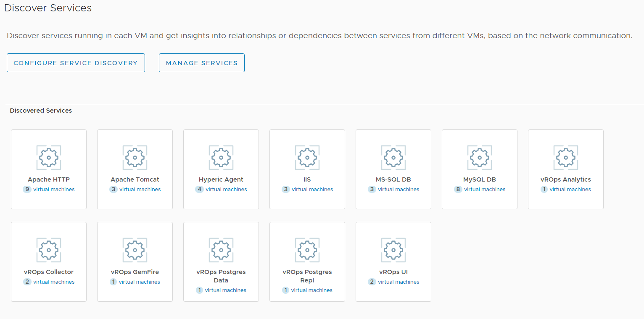Click the MySQL DB service gear icon
This screenshot has height=319, width=644.
[480, 158]
